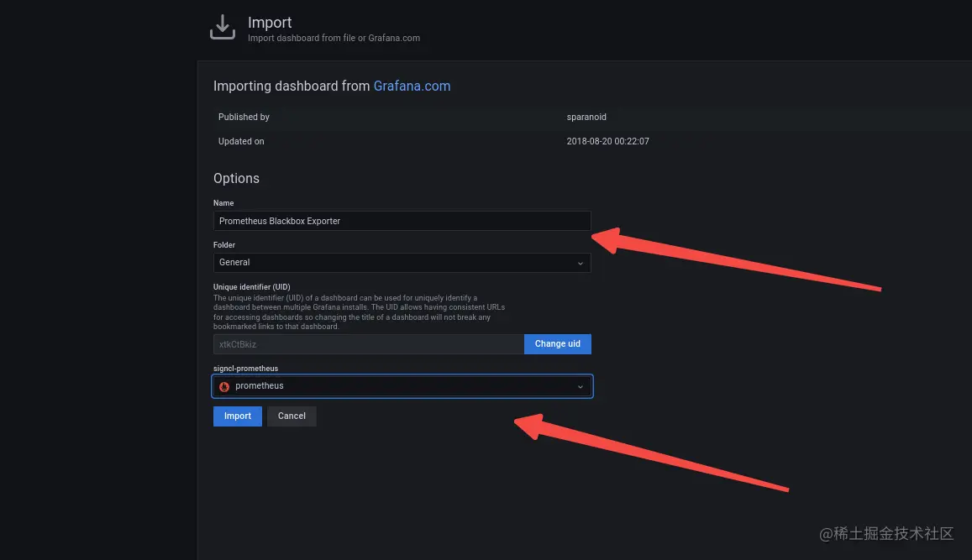972x560 pixels.
Task: Click the Name field label
Action: point(223,203)
